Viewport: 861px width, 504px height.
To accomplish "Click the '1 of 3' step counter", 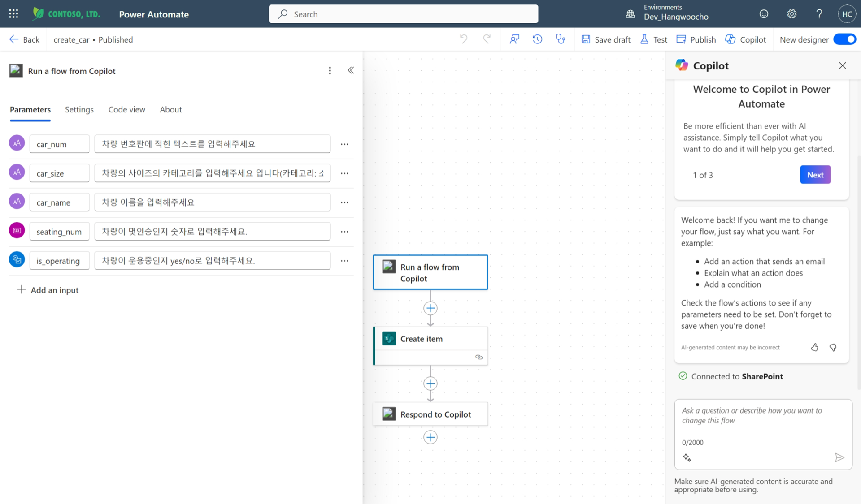I will click(x=703, y=175).
